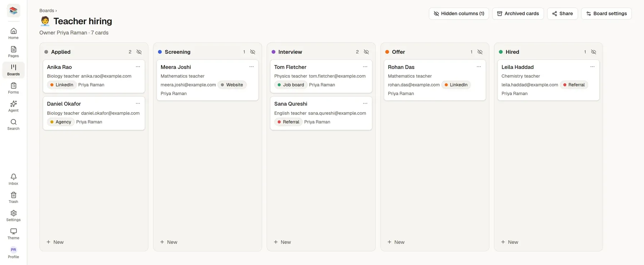The width and height of the screenshot is (644, 265).
Task: Hide the Applied column
Action: 139,52
